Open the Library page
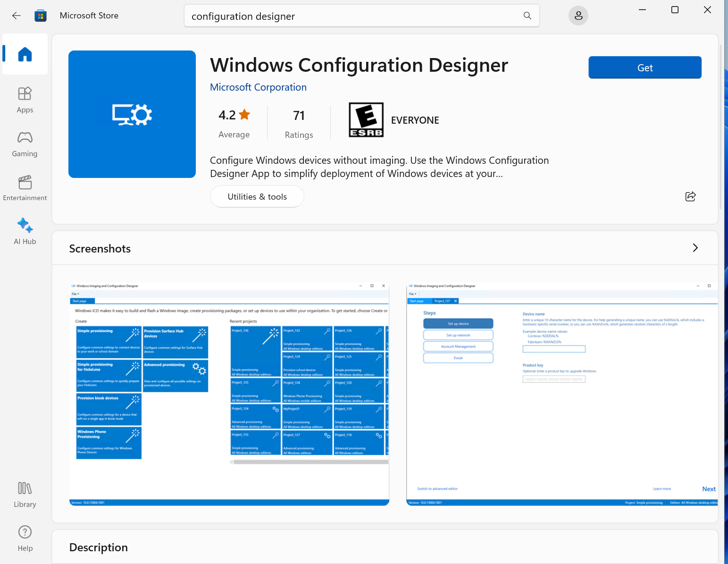The image size is (728, 564). tap(25, 494)
